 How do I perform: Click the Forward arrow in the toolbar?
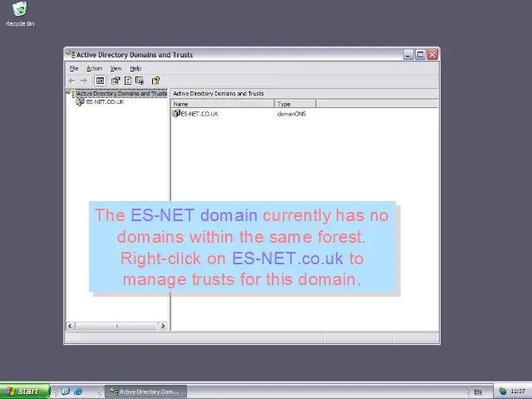(x=83, y=81)
